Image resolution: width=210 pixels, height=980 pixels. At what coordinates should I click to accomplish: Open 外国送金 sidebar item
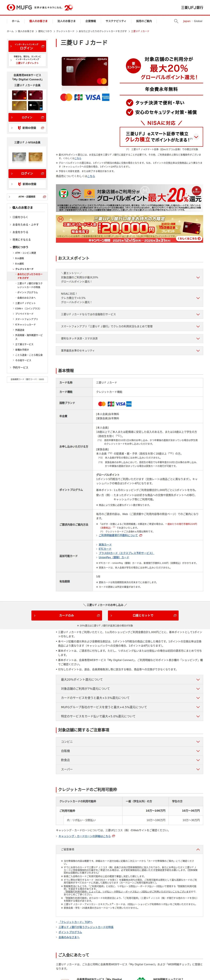pos(20,330)
